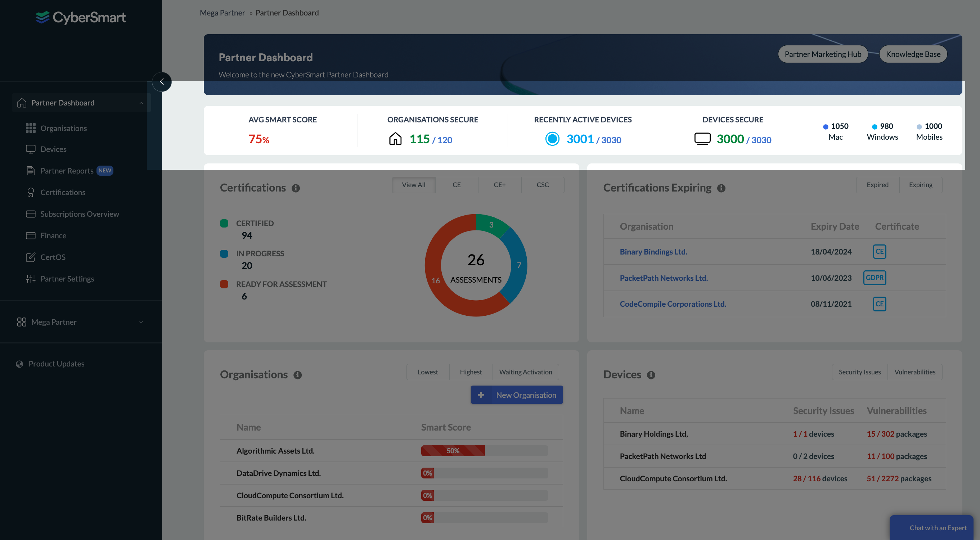
Task: Click the Organisations panel info icon
Action: (x=297, y=375)
